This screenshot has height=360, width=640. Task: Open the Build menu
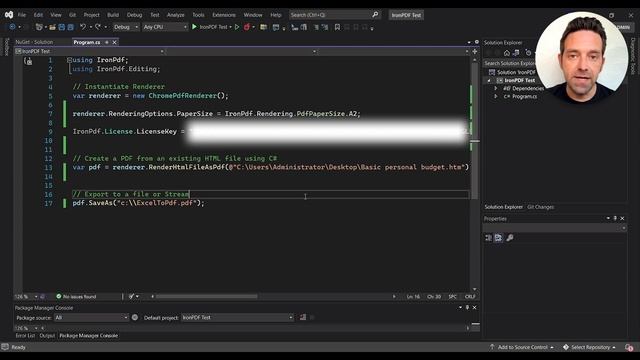(x=113, y=15)
